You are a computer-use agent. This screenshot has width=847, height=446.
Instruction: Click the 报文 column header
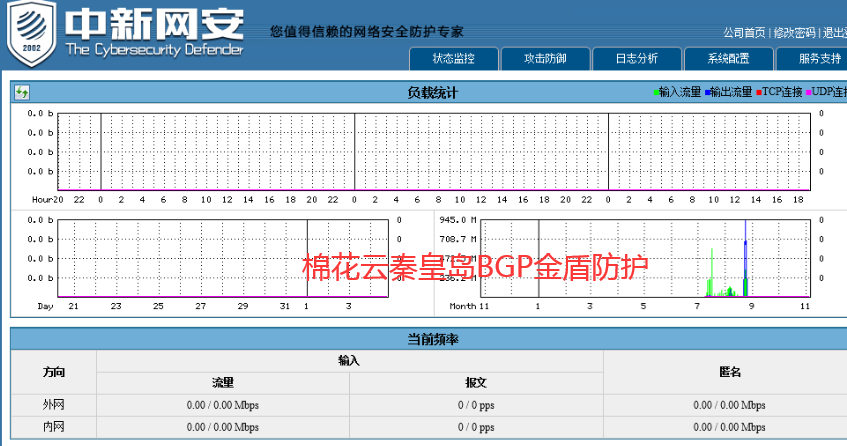(x=476, y=383)
